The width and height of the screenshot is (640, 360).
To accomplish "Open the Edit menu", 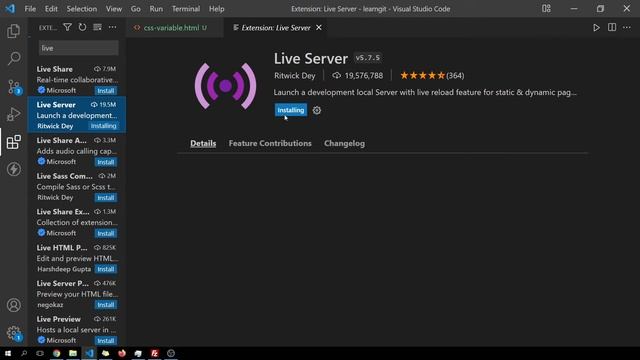I will tap(51, 9).
